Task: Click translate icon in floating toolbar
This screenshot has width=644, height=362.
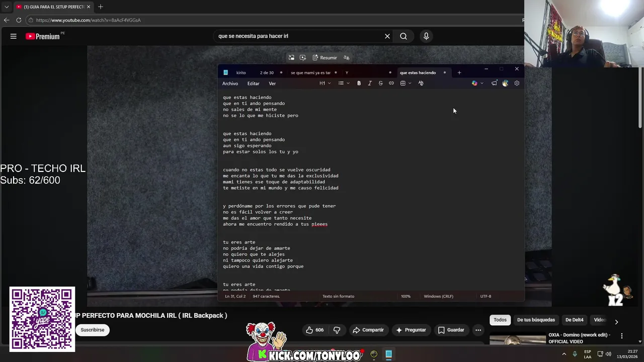Action: [x=346, y=58]
